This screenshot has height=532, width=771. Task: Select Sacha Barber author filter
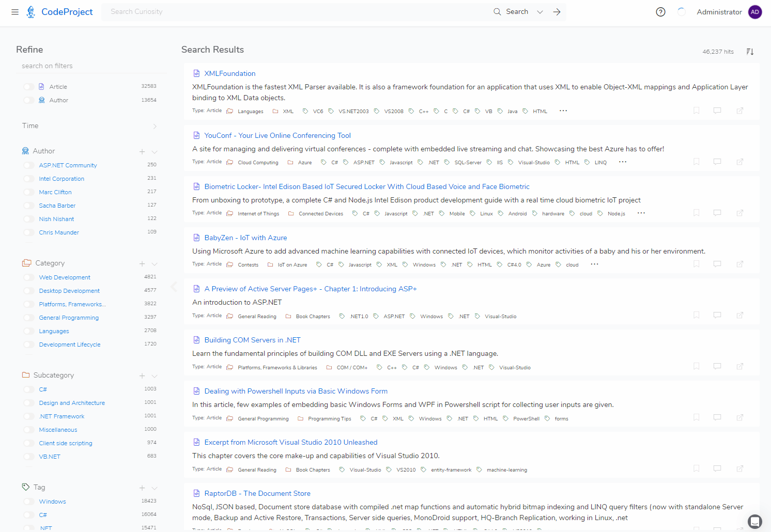click(x=57, y=206)
